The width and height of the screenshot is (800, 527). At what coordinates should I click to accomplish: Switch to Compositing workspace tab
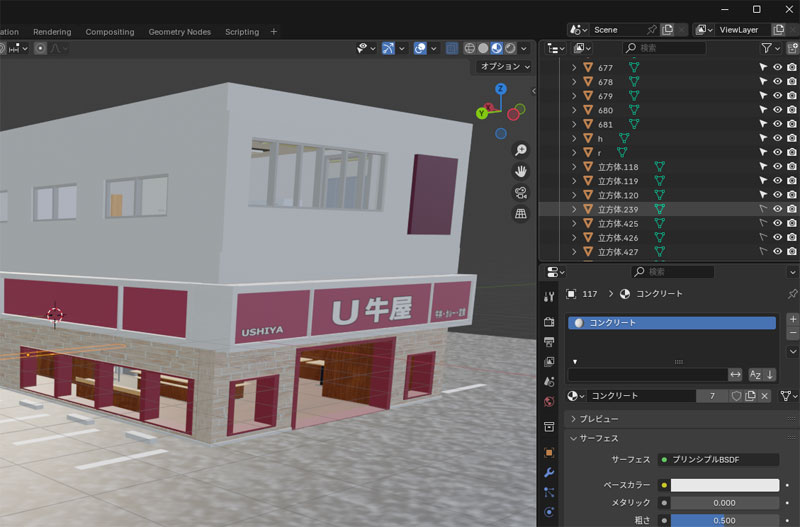click(x=110, y=32)
